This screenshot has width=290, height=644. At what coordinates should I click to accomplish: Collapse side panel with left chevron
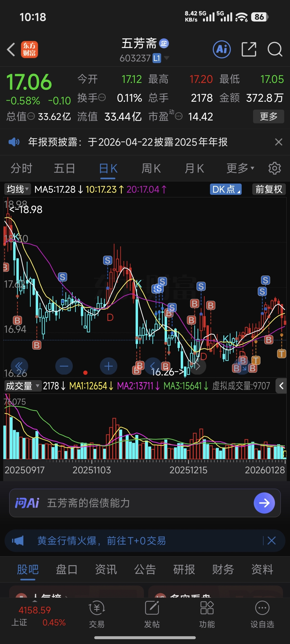coord(281,386)
